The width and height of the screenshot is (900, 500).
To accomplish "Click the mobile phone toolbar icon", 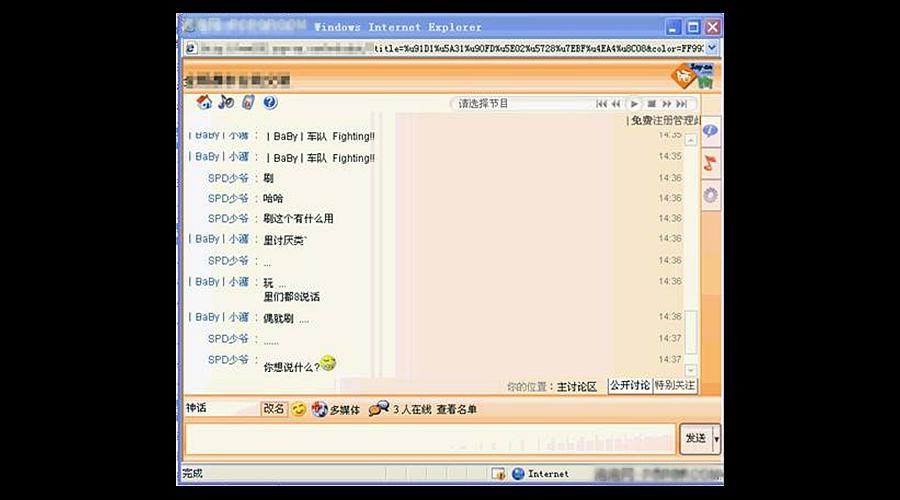I will pyautogui.click(x=248, y=102).
